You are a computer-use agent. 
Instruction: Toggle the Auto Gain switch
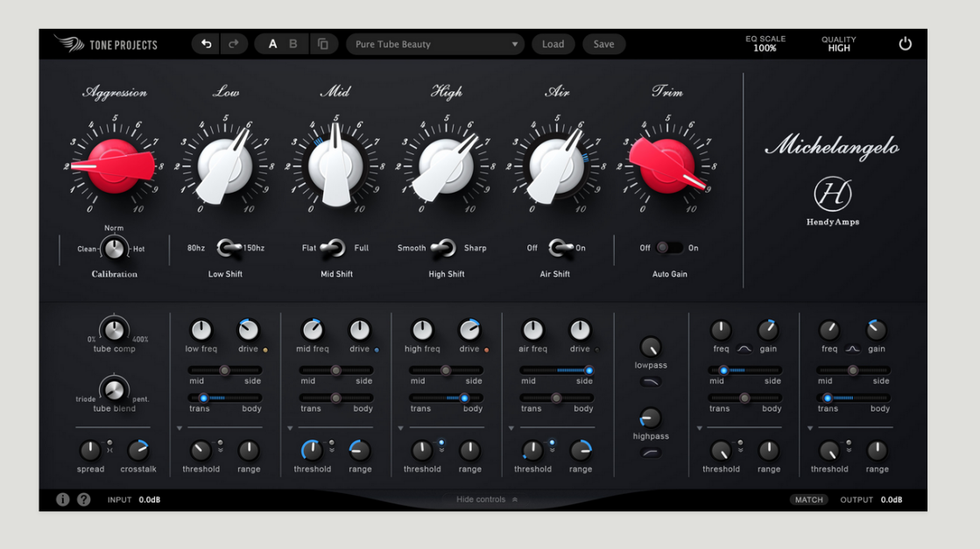click(669, 248)
